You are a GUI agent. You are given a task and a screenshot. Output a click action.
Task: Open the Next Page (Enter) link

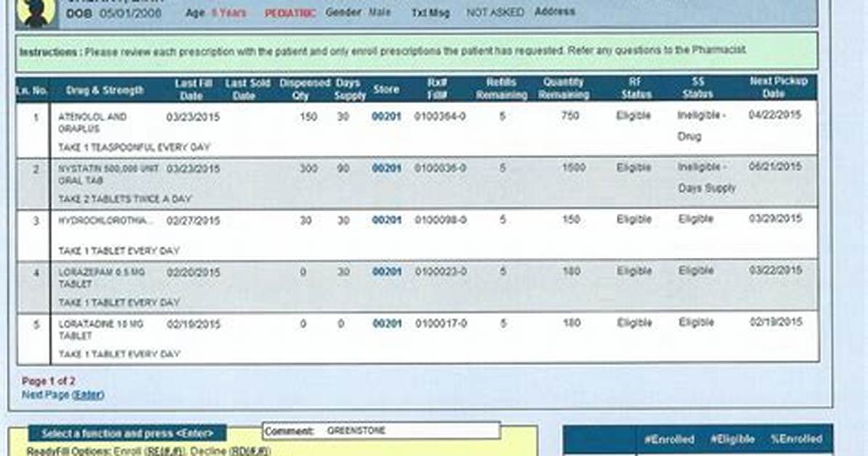click(62, 394)
